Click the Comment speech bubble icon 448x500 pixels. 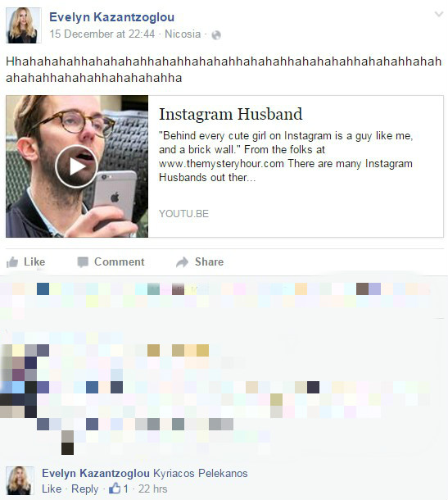pos(83,262)
